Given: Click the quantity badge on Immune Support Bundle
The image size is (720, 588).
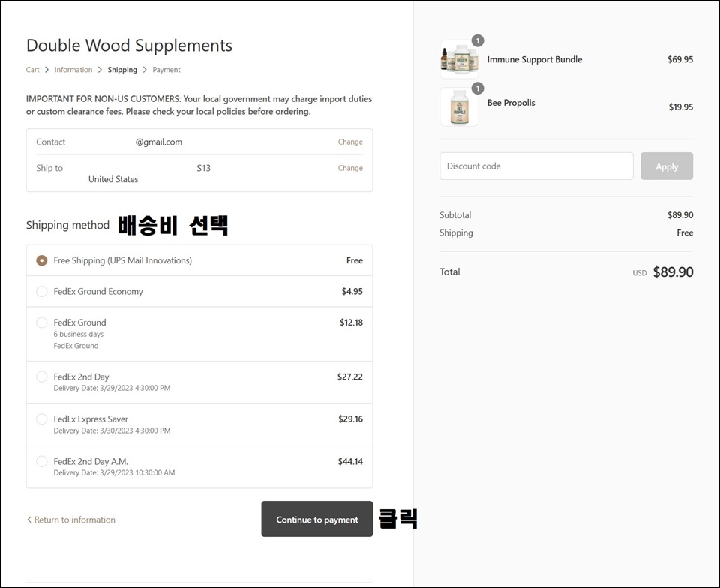Looking at the screenshot, I should [x=478, y=40].
